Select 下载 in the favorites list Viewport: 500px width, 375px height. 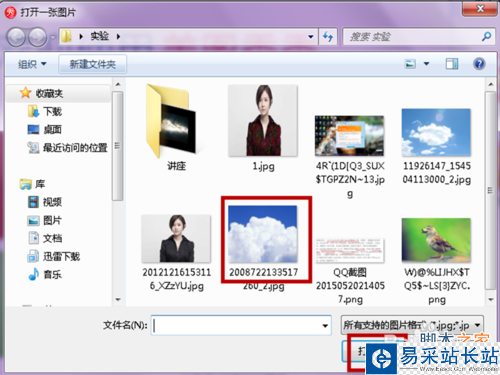pyautogui.click(x=52, y=111)
